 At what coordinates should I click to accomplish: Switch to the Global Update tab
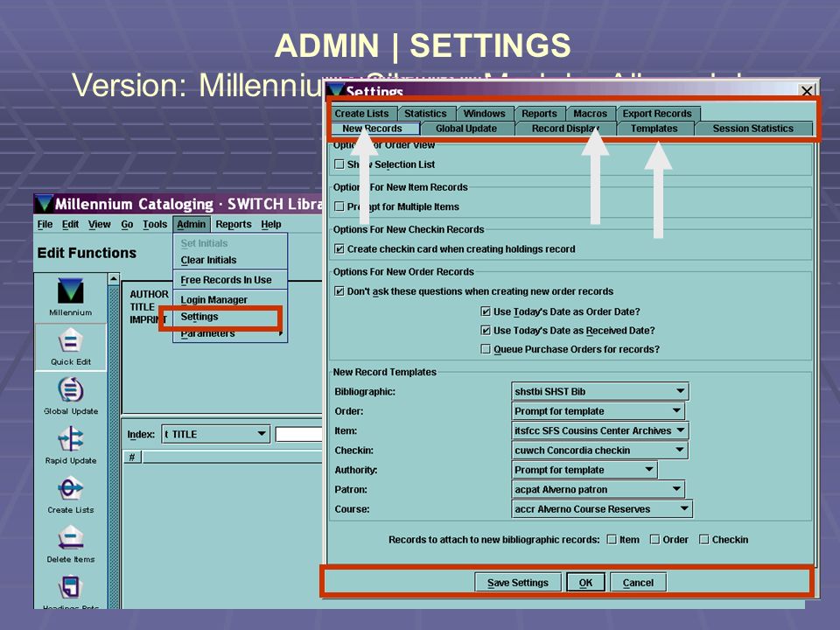pos(466,129)
